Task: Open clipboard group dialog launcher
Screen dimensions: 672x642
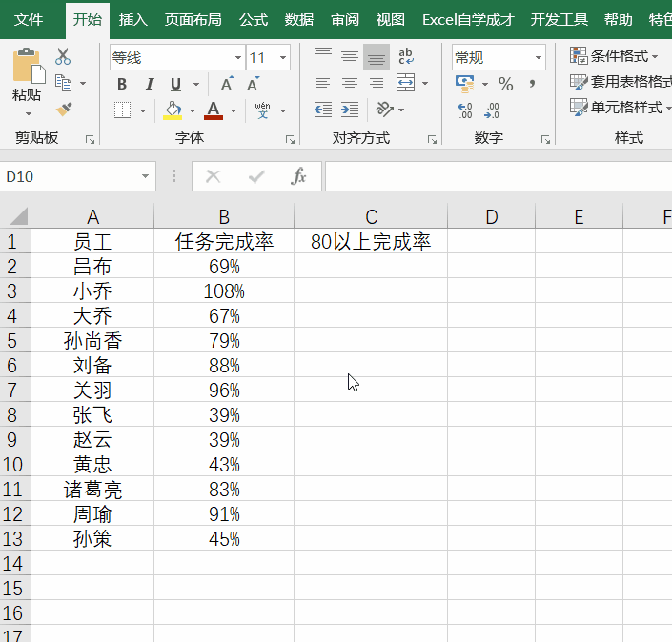Action: (90, 139)
